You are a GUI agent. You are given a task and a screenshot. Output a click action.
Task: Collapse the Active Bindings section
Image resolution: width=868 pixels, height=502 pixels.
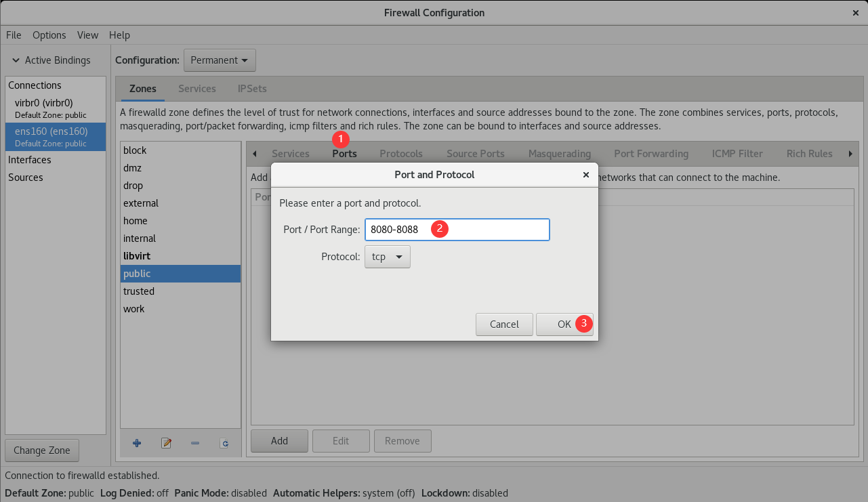click(16, 60)
